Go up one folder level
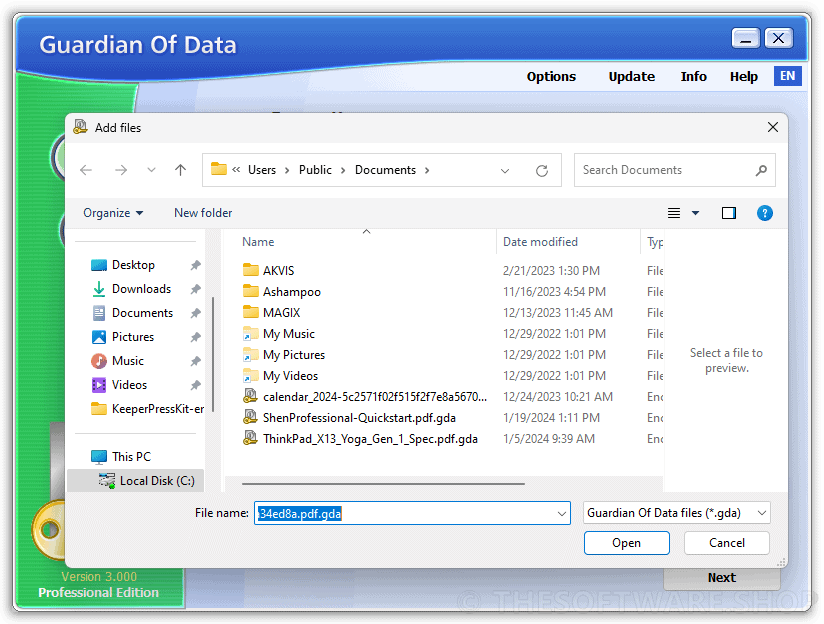This screenshot has width=824, height=624. click(x=180, y=170)
